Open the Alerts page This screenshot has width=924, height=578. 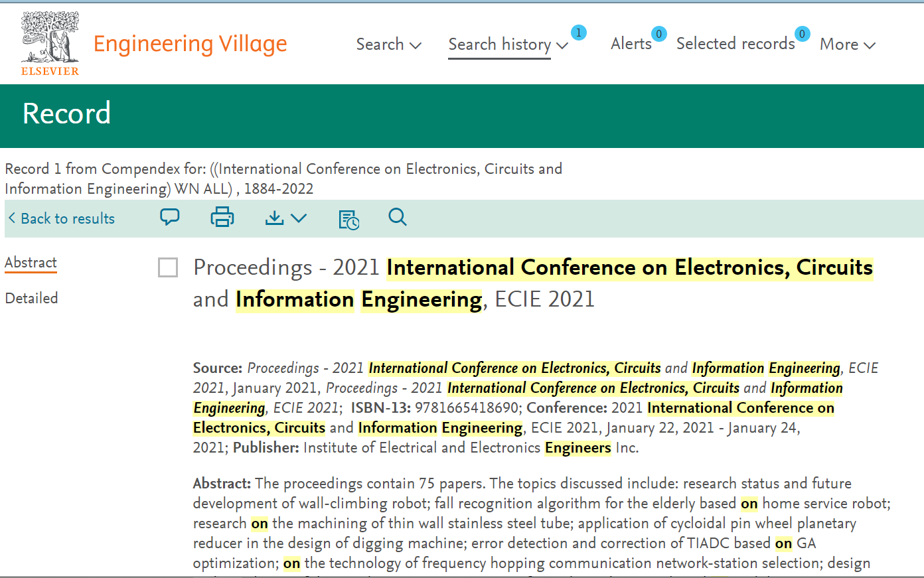click(631, 44)
